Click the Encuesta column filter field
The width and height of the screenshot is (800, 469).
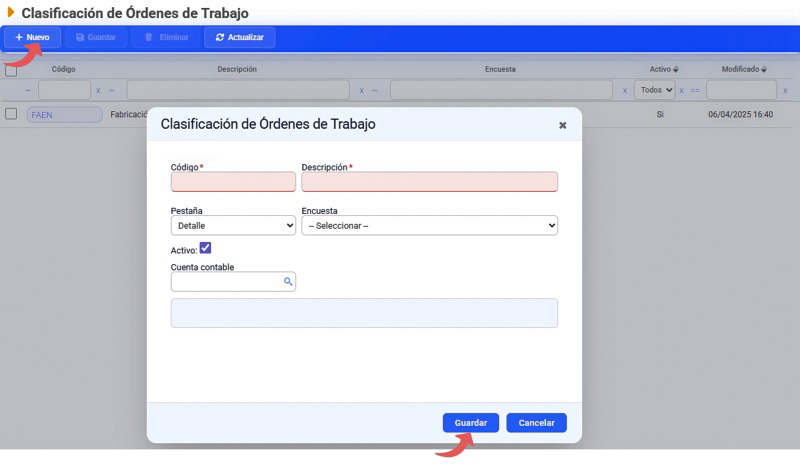(x=501, y=90)
